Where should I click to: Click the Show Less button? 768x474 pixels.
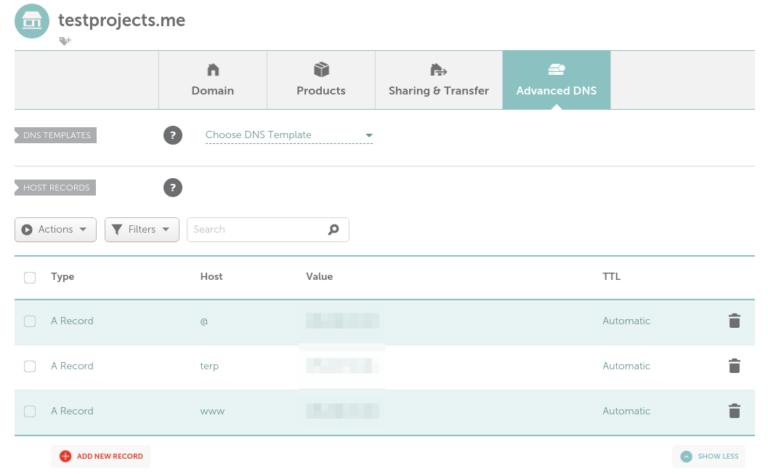[x=709, y=456]
